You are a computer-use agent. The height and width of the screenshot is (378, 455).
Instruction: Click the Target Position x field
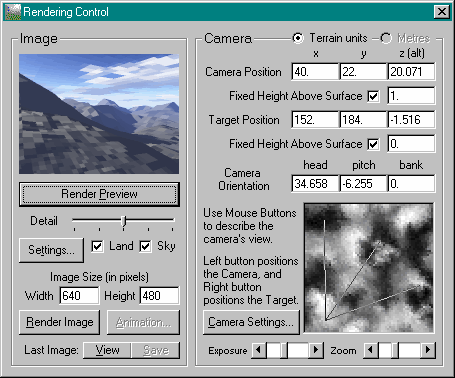point(315,120)
